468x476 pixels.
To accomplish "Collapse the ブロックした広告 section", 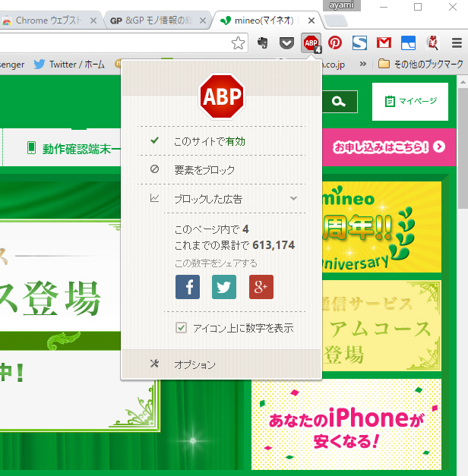I will pos(293,199).
